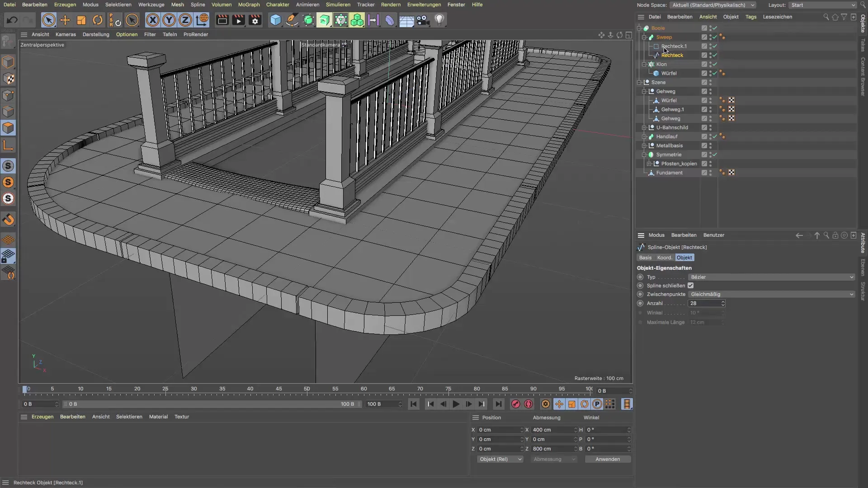The width and height of the screenshot is (868, 488).
Task: Click the Live Selection tool icon
Action: tap(48, 20)
